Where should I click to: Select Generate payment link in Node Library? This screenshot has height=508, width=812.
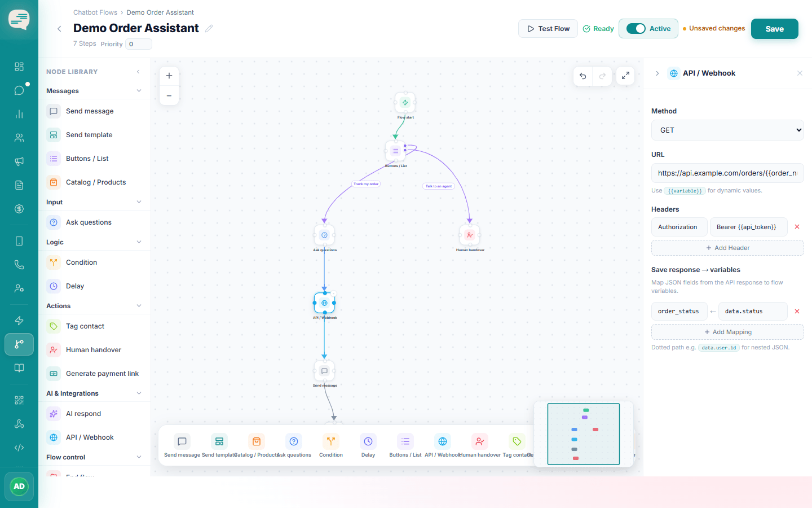[95, 374]
